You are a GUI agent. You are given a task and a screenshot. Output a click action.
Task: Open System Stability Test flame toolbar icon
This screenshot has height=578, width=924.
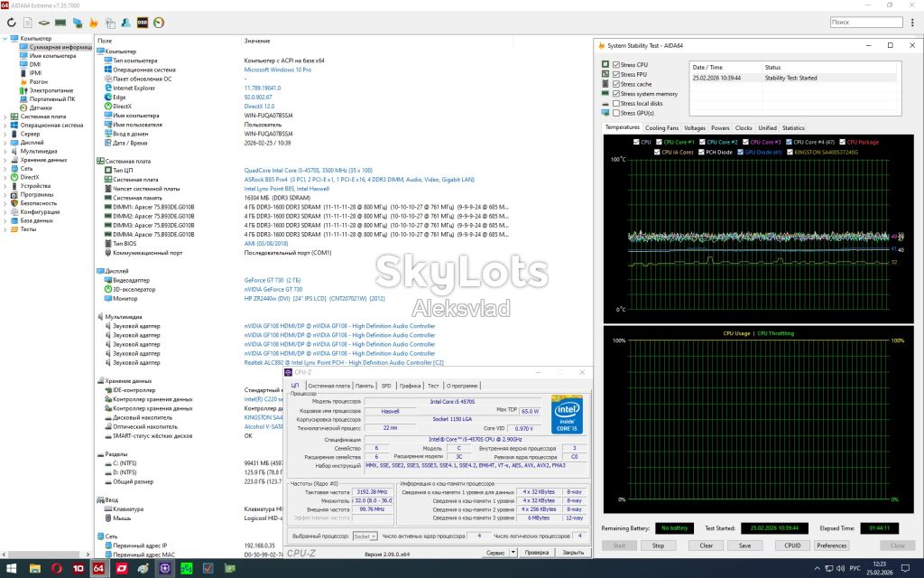93,23
